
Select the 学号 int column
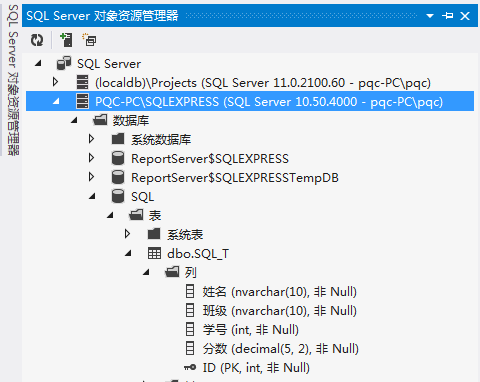(250, 330)
